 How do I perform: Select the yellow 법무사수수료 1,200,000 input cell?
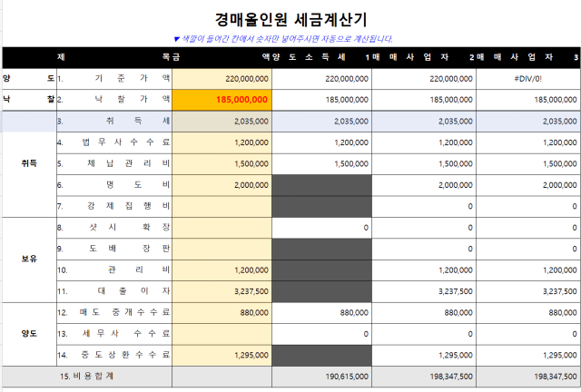[222, 142]
